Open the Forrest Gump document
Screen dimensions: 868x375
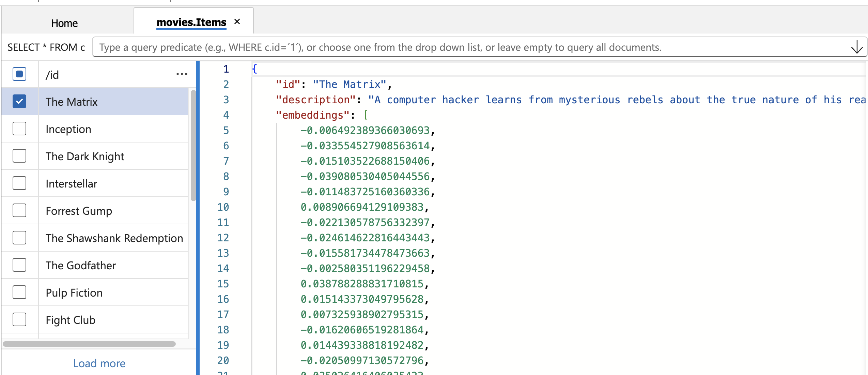[79, 211]
